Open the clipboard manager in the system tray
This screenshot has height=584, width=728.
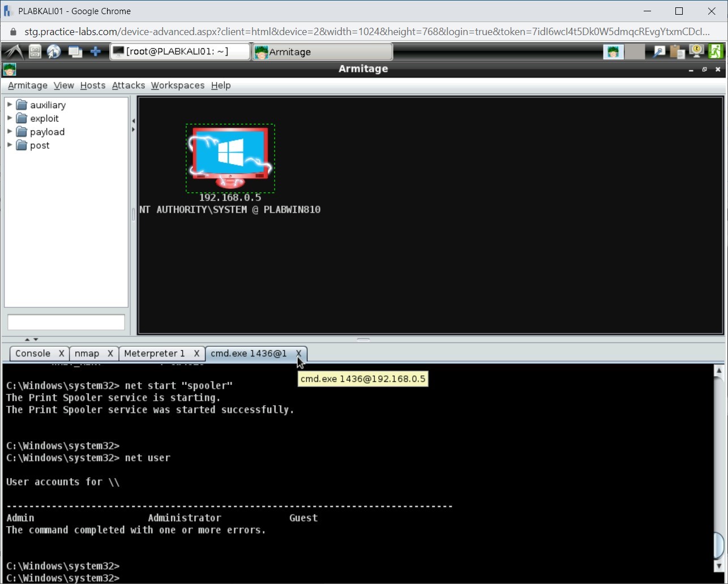677,51
